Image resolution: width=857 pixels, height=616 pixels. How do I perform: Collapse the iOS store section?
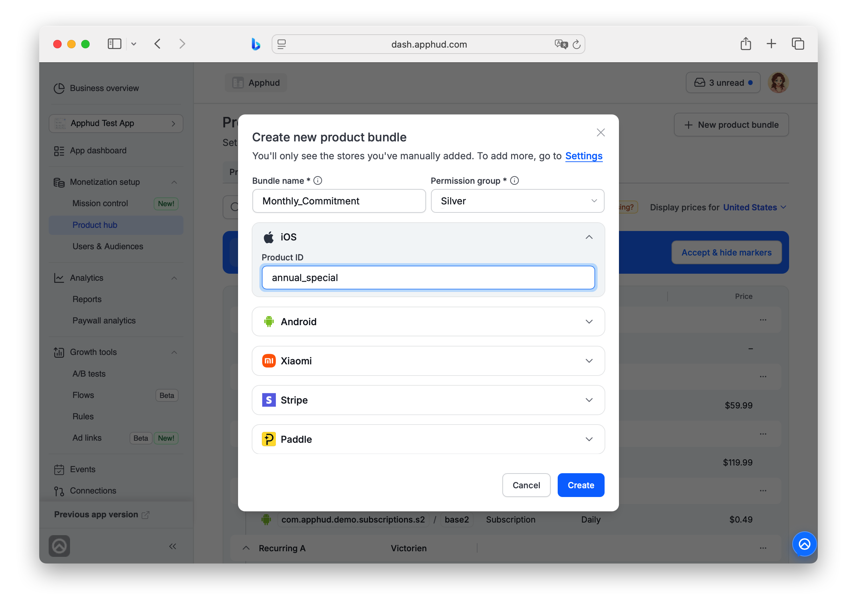tap(589, 237)
